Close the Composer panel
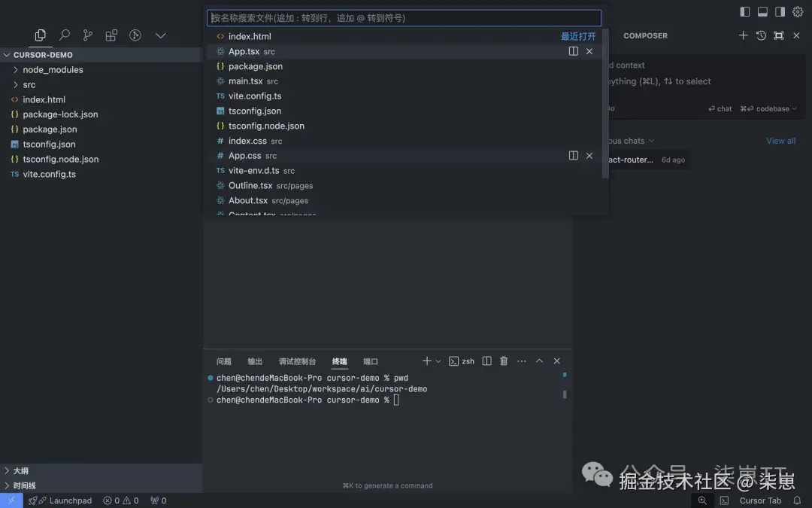 pos(796,35)
